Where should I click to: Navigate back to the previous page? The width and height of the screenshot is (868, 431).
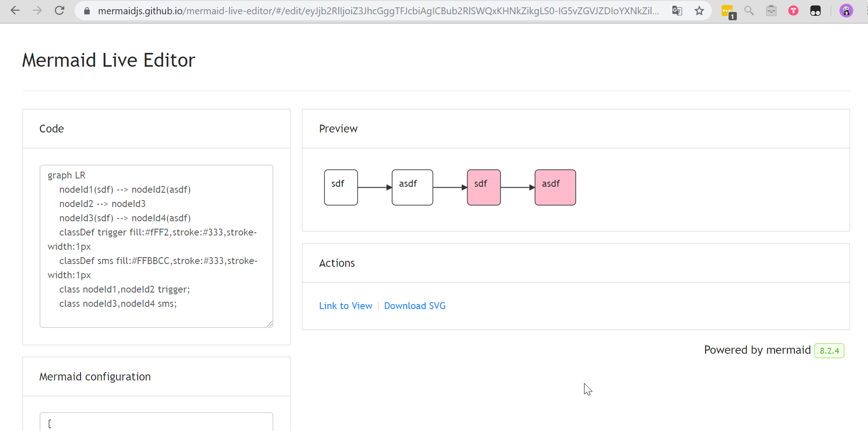pyautogui.click(x=15, y=10)
